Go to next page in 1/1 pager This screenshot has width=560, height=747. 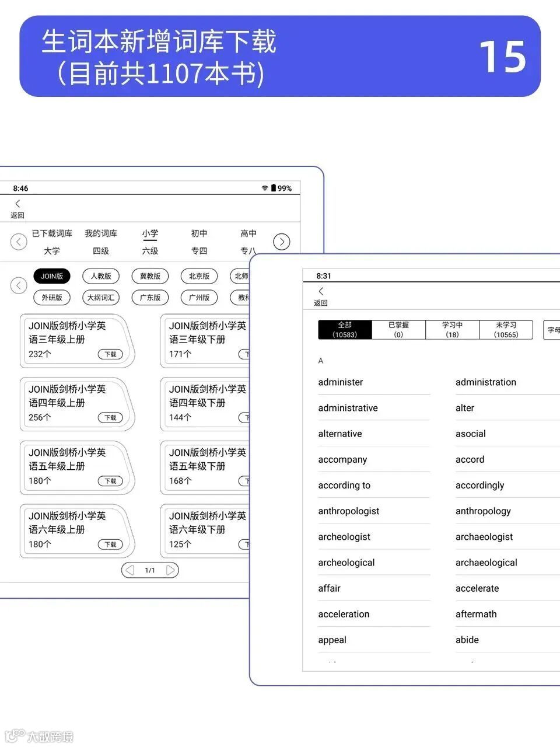tap(170, 570)
